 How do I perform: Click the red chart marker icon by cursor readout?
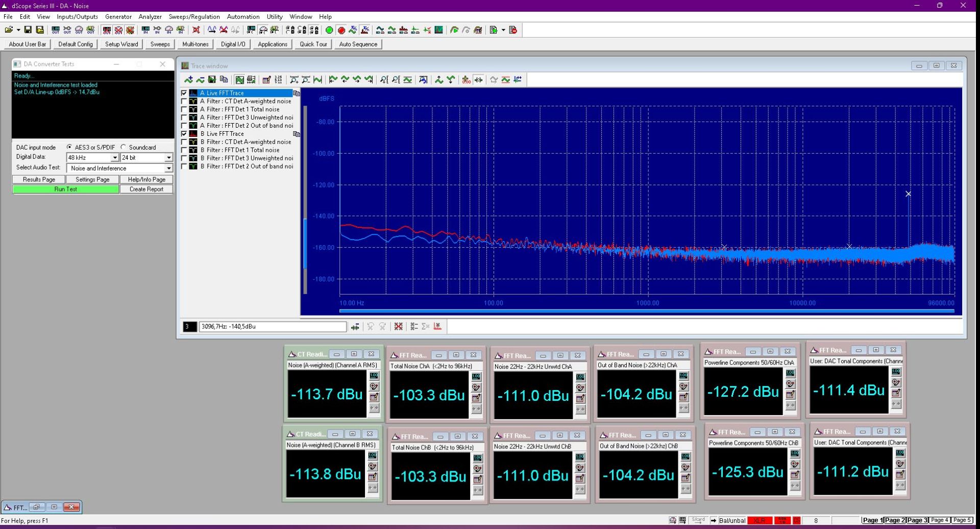437,326
